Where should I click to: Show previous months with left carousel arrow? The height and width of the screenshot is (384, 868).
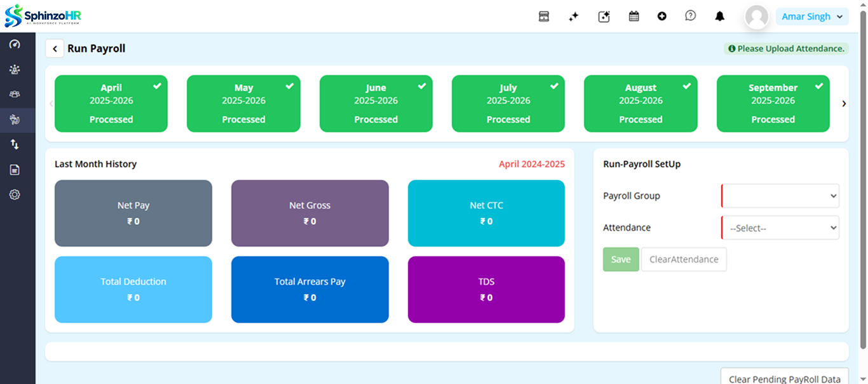51,104
